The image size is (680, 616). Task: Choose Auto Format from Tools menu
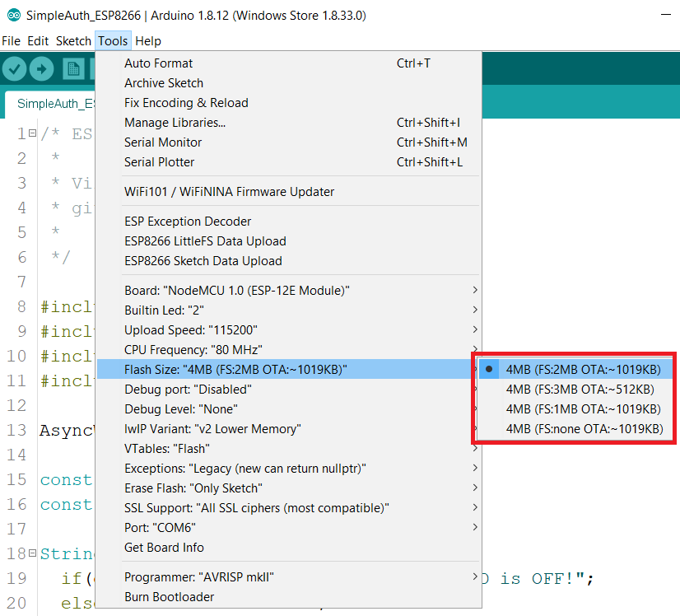pyautogui.click(x=288, y=63)
